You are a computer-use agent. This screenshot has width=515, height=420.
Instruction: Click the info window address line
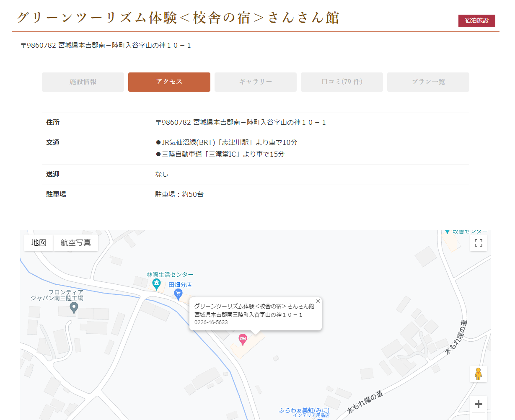click(x=248, y=314)
